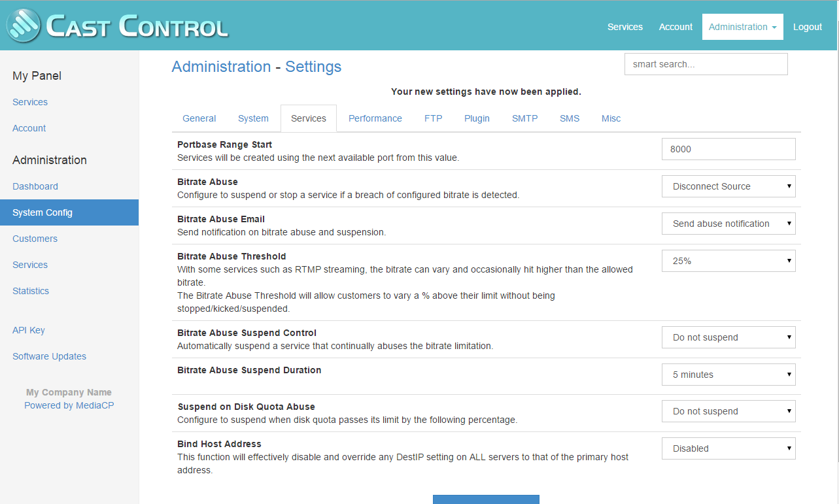This screenshot has width=839, height=504.
Task: Click the My Company Name text
Action: tap(69, 392)
